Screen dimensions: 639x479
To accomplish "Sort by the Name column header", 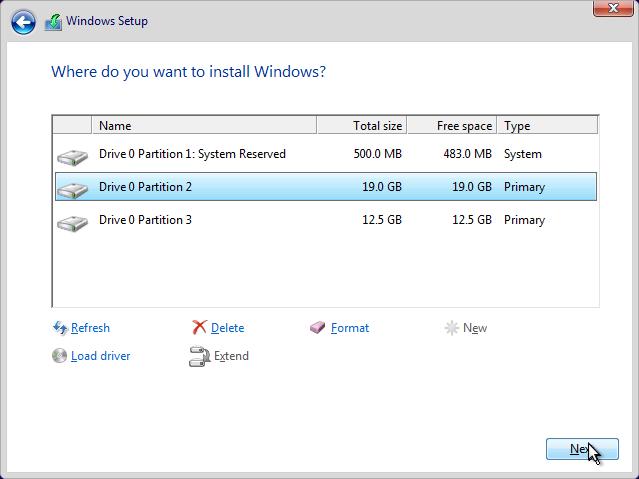I will (204, 126).
